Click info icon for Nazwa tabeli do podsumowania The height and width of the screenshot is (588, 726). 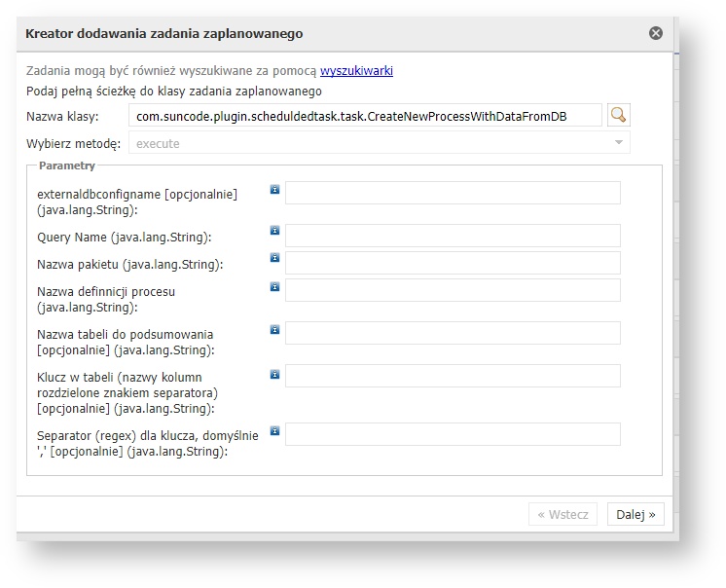[x=274, y=329]
